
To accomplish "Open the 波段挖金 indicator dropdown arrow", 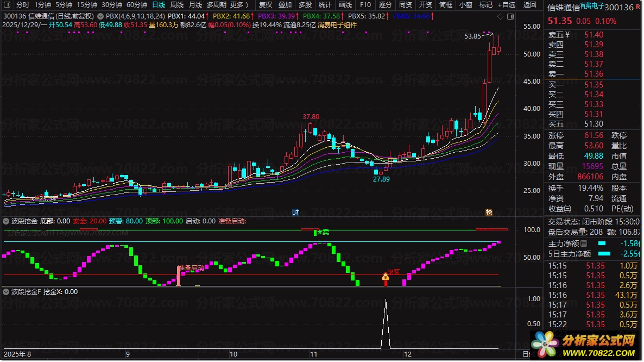I will point(7,221).
